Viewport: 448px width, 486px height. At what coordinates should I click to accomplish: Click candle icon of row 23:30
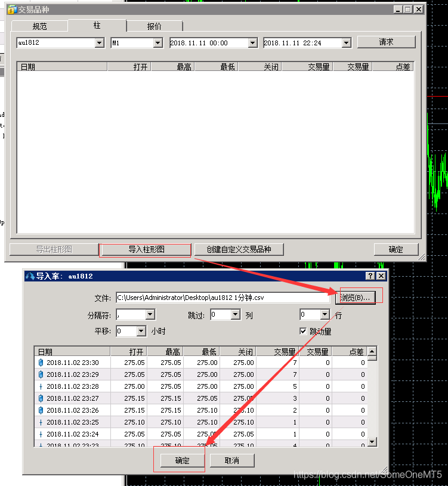[41, 363]
